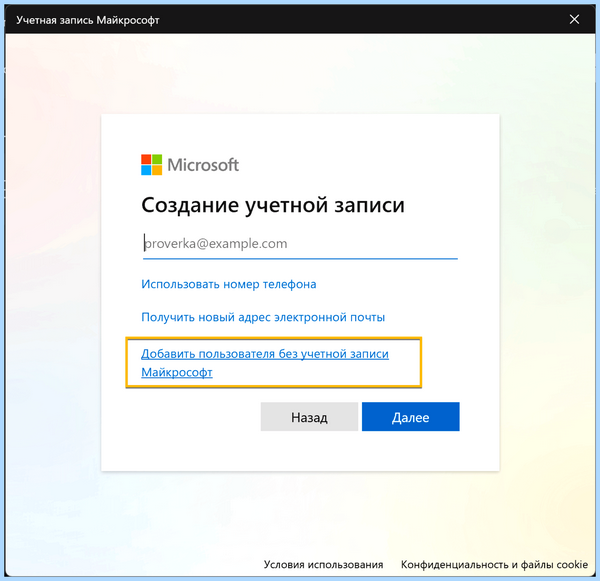Click the Назад button
The image size is (600, 581).
click(309, 417)
